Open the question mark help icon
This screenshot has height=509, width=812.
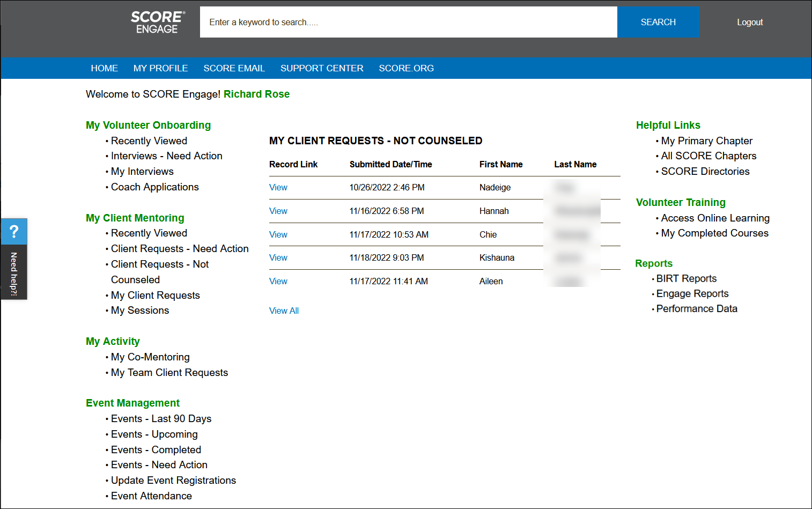click(14, 232)
